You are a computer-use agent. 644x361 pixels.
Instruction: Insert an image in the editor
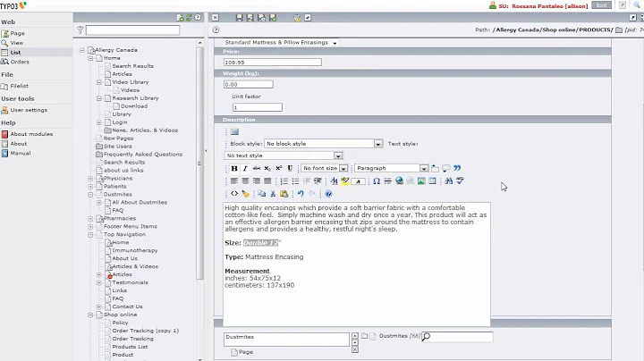(x=421, y=180)
